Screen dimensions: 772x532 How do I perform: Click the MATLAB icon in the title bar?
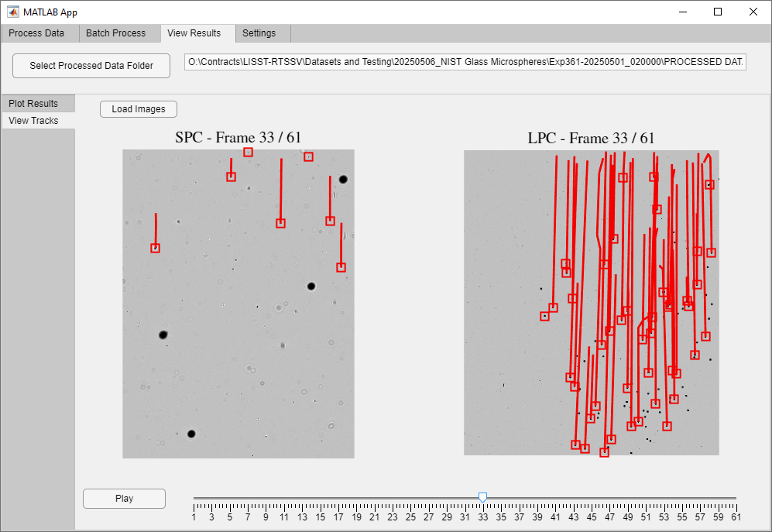pos(14,12)
